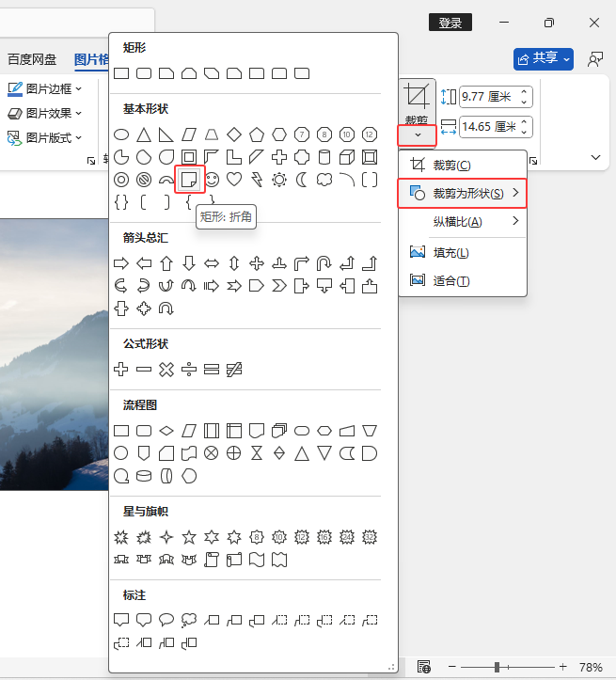Choose the division sign equation shape
This screenshot has height=680, width=616.
click(x=189, y=370)
